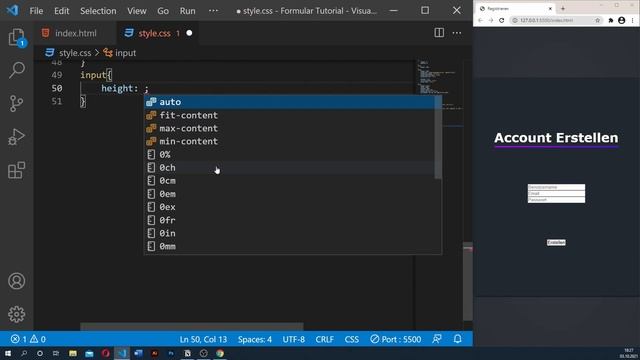Open the Accounts menu icon
The height and width of the screenshot is (360, 640).
pyautogui.click(x=17, y=281)
